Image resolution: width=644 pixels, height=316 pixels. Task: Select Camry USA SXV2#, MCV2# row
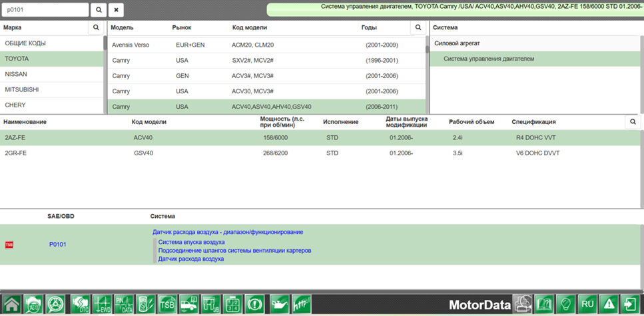coord(266,61)
